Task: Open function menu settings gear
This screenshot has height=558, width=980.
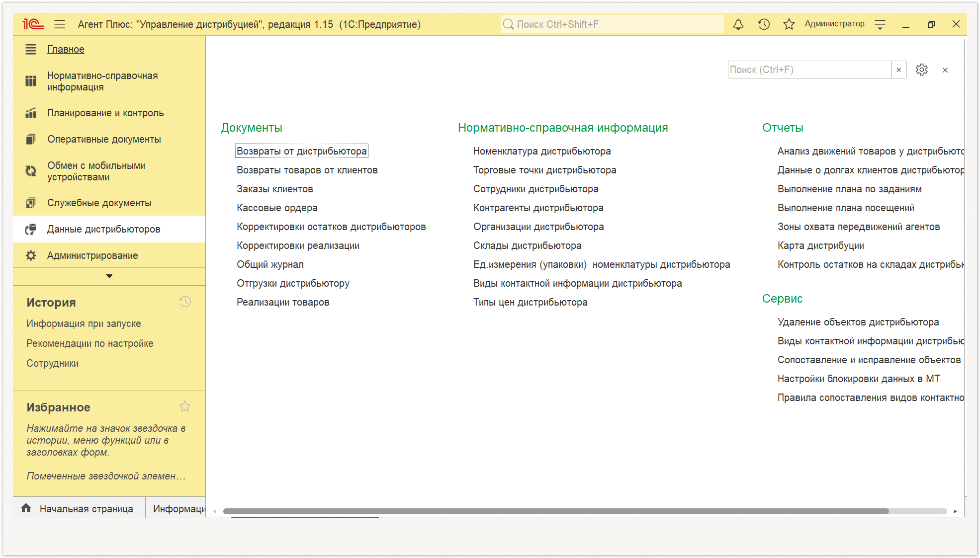Action: point(922,70)
